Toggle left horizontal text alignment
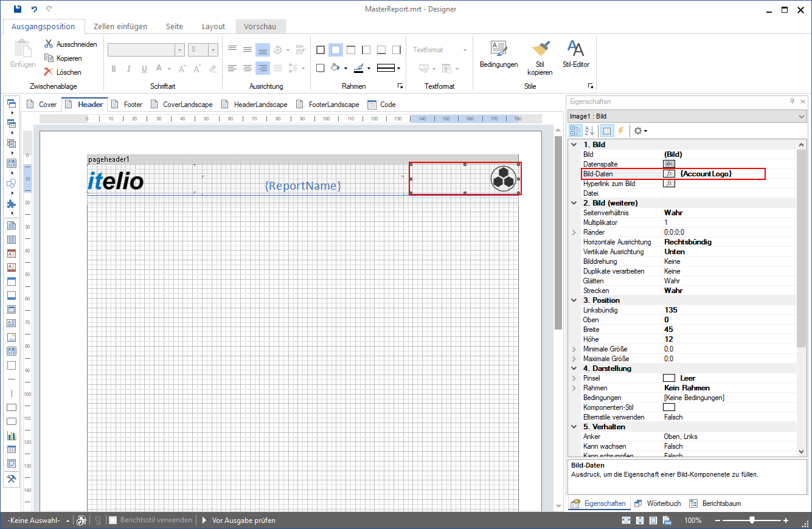The height and width of the screenshot is (529, 812). tap(232, 68)
